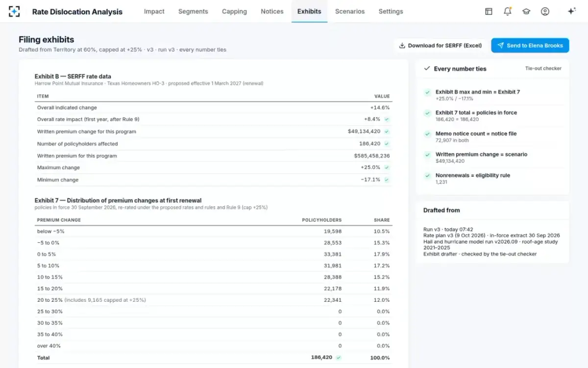Open the graduation cap learning icon
Screen dimensions: 588x368
point(526,11)
